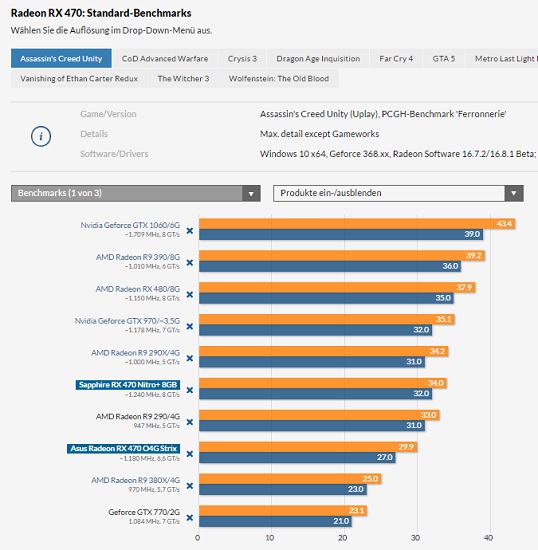The width and height of the screenshot is (538, 550).
Task: Click the AMD Radeon R9 390/8G label
Action: click(x=138, y=257)
